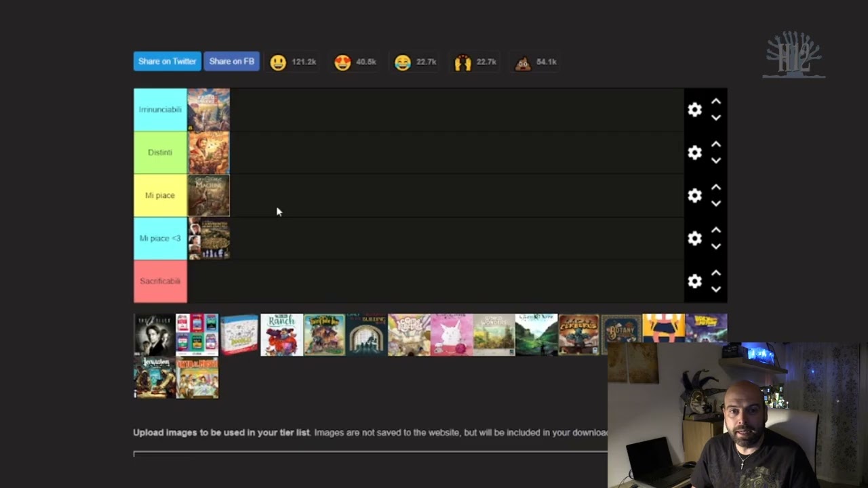React with the poop emoji
Screen dimensions: 868x488
(x=523, y=62)
